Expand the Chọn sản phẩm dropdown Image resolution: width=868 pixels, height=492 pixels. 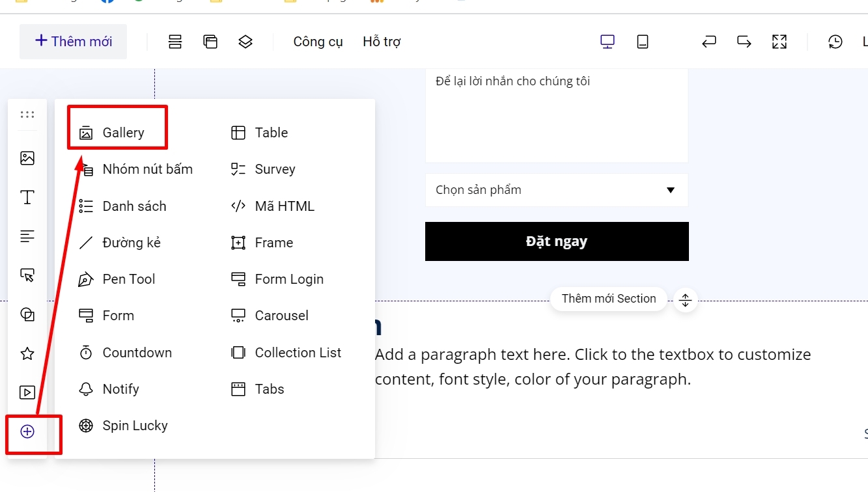click(x=556, y=190)
